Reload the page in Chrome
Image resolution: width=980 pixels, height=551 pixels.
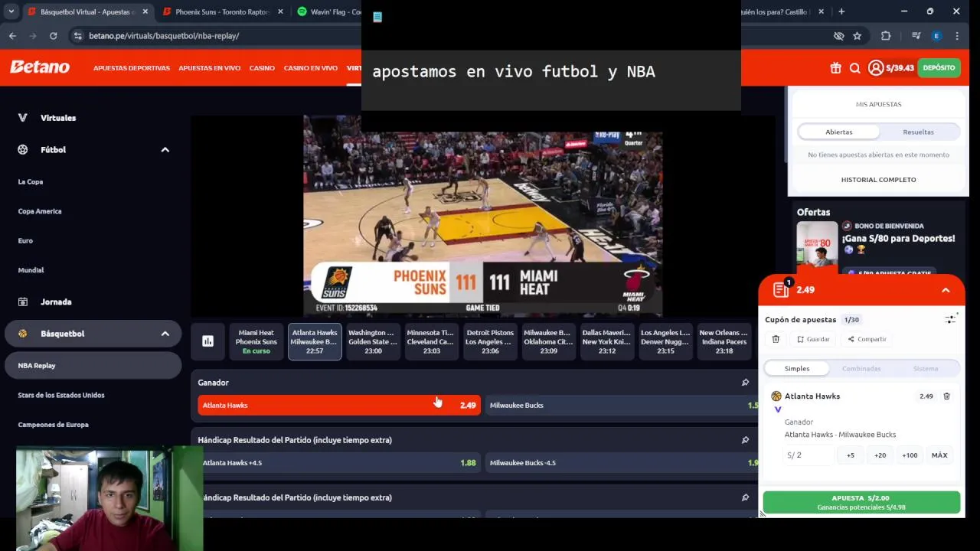coord(53,36)
